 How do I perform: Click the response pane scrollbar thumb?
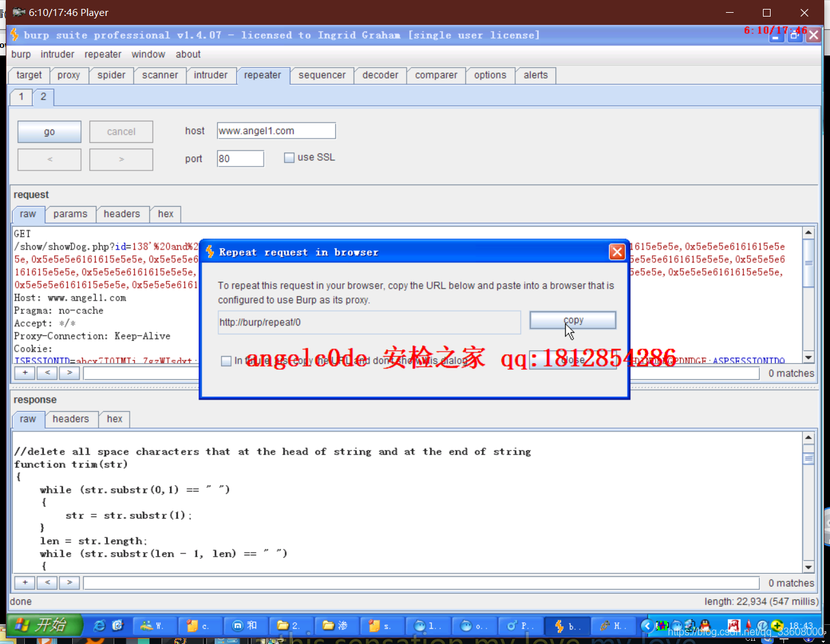(x=808, y=458)
